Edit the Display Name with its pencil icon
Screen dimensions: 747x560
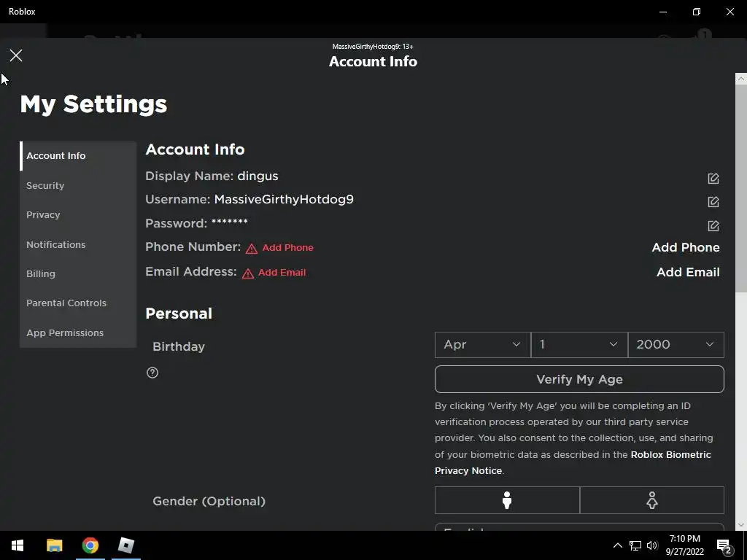[713, 178]
